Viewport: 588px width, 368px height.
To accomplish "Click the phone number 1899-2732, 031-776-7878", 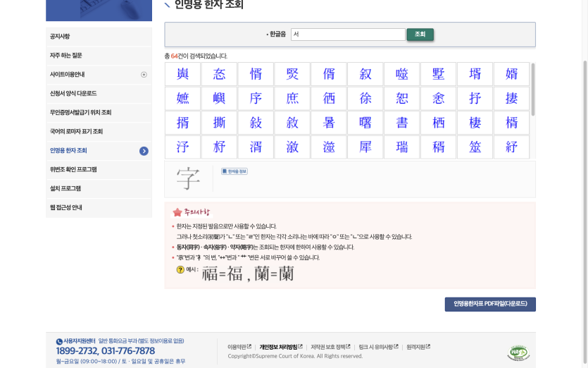I will click(x=106, y=351).
